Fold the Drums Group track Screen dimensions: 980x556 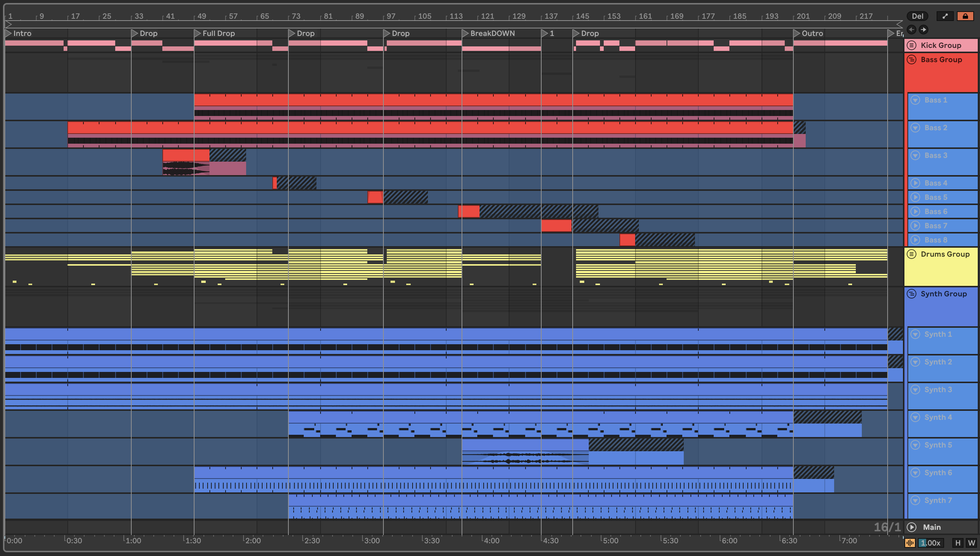click(x=912, y=254)
